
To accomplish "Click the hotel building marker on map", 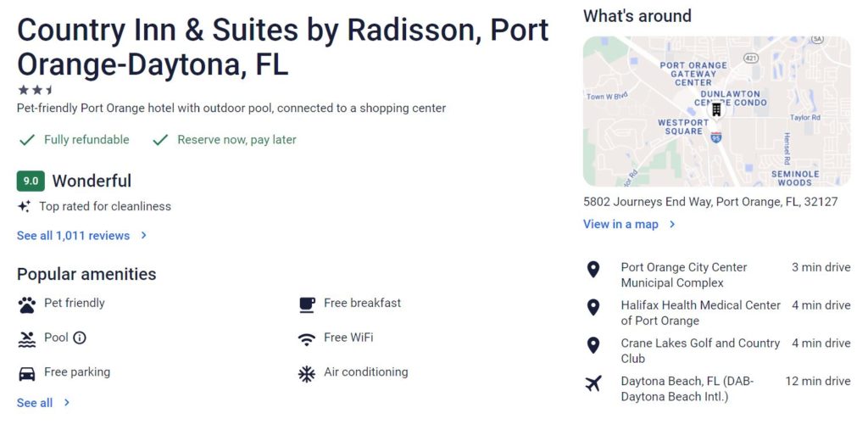I will pyautogui.click(x=716, y=109).
